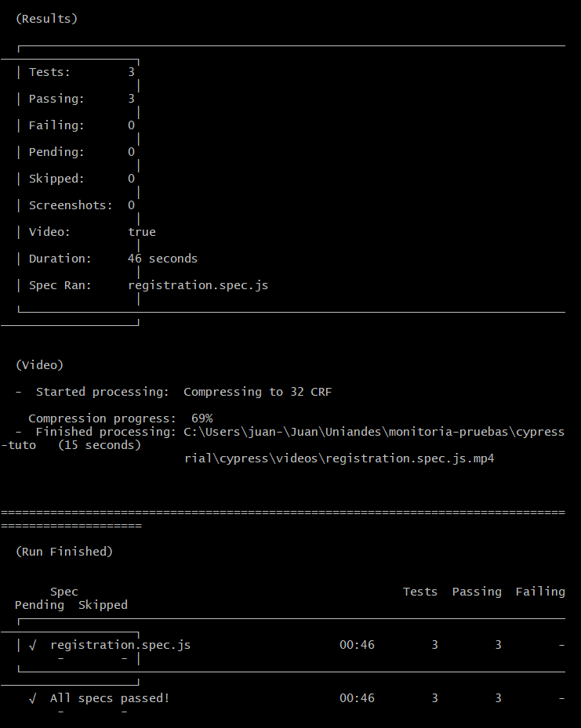The width and height of the screenshot is (581, 728).
Task: Click the 69% compression progress value
Action: 202,418
